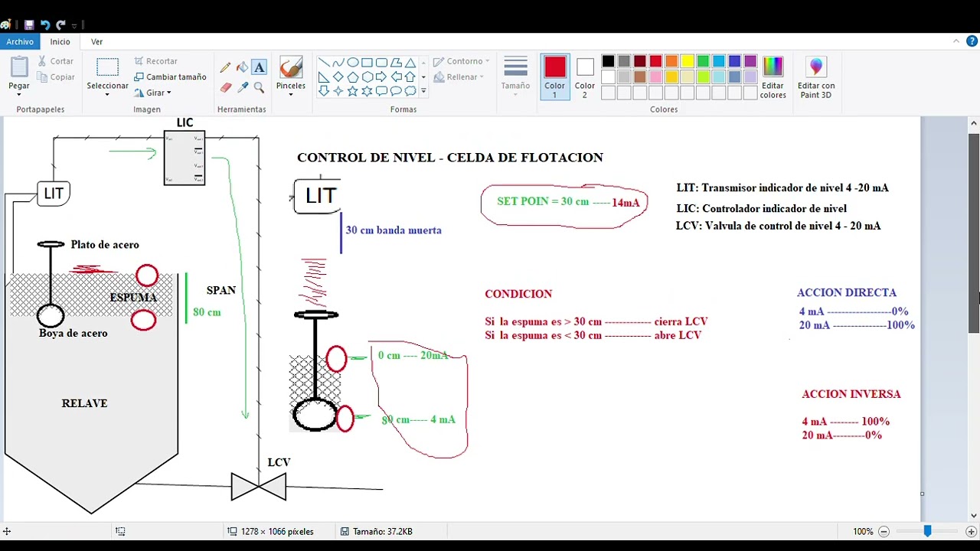Open the ribbon Help icon
Viewport: 980px width, 551px height.
[x=972, y=41]
